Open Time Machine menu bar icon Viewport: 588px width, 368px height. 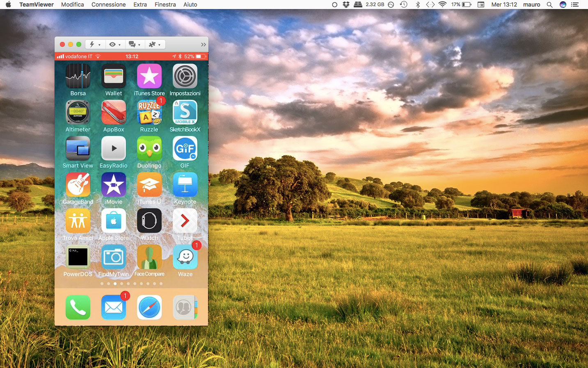coord(404,5)
